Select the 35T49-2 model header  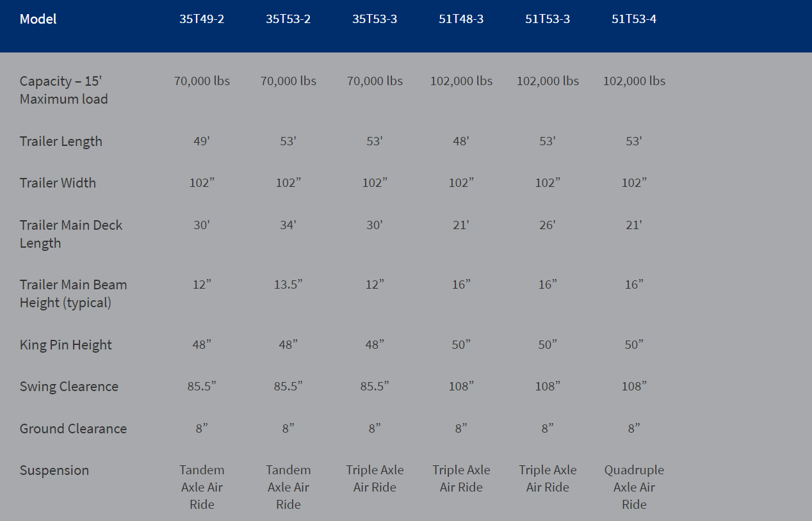coord(202,19)
